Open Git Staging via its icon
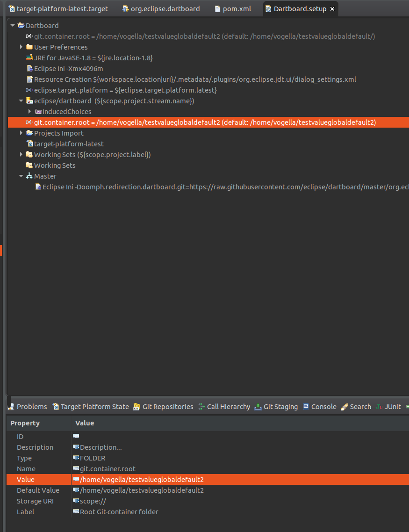This screenshot has height=532, width=409. (x=258, y=406)
